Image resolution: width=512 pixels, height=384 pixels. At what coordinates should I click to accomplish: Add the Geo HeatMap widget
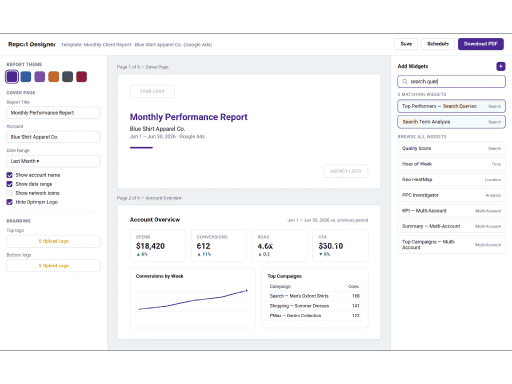[x=451, y=179]
